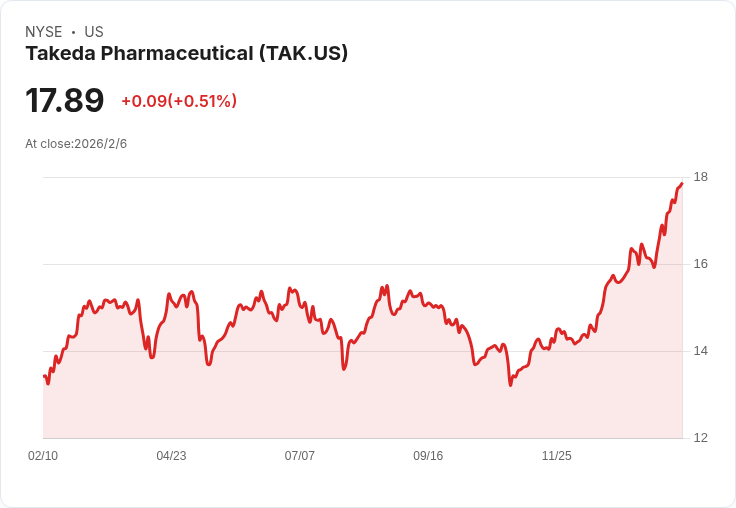Click the Takeda Pharmaceutical (TAK.US) title
Screen dimensions: 736x508
186,54
